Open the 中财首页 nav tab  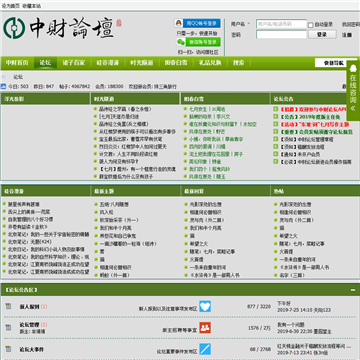(17, 63)
